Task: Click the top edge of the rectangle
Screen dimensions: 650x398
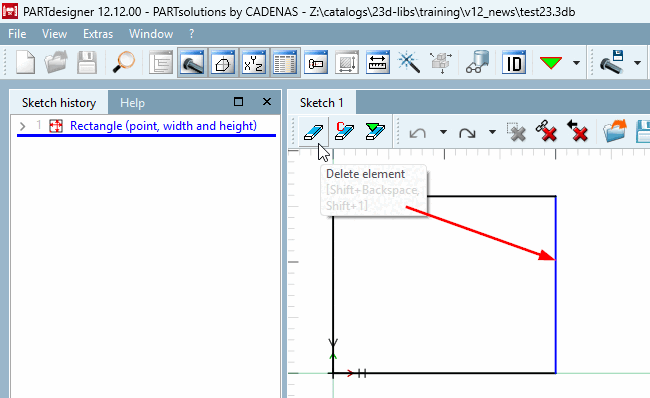Action: click(x=491, y=196)
